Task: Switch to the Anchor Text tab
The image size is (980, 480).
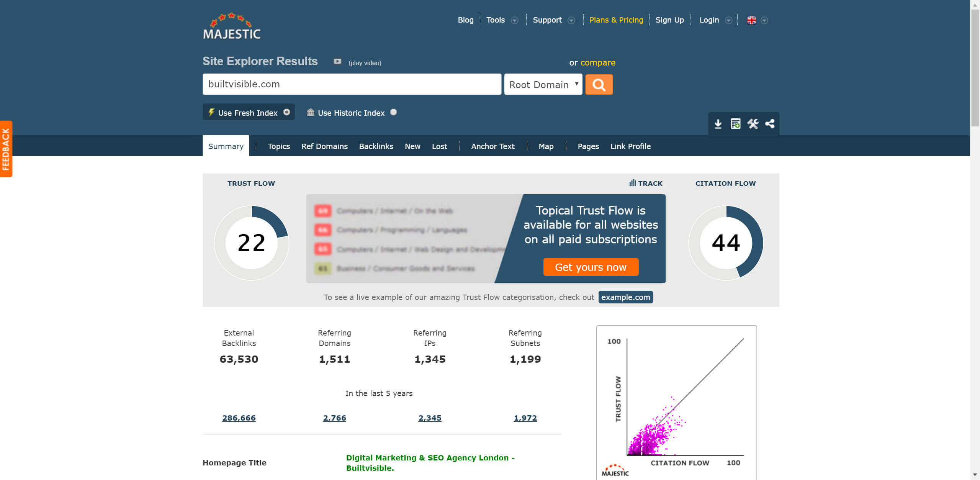Action: [x=493, y=146]
